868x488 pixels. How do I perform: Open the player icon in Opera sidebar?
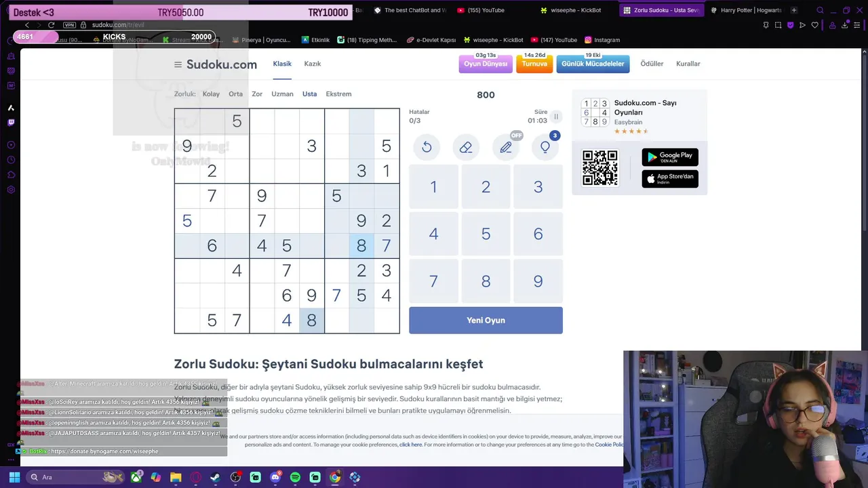11,144
